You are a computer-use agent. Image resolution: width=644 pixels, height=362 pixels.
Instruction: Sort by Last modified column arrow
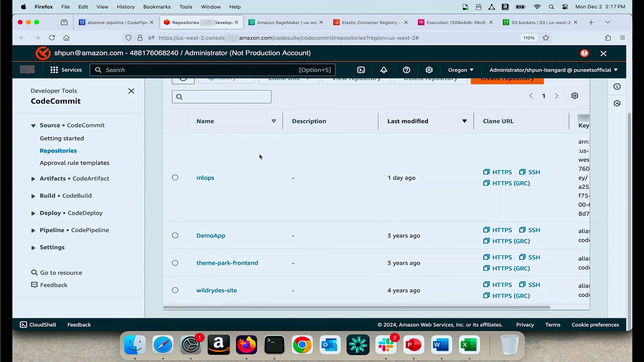[x=465, y=121]
